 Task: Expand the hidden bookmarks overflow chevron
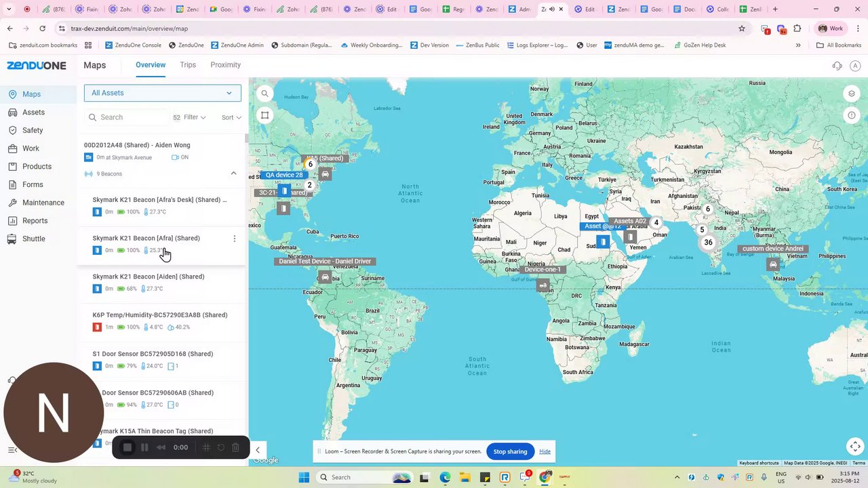click(x=798, y=45)
